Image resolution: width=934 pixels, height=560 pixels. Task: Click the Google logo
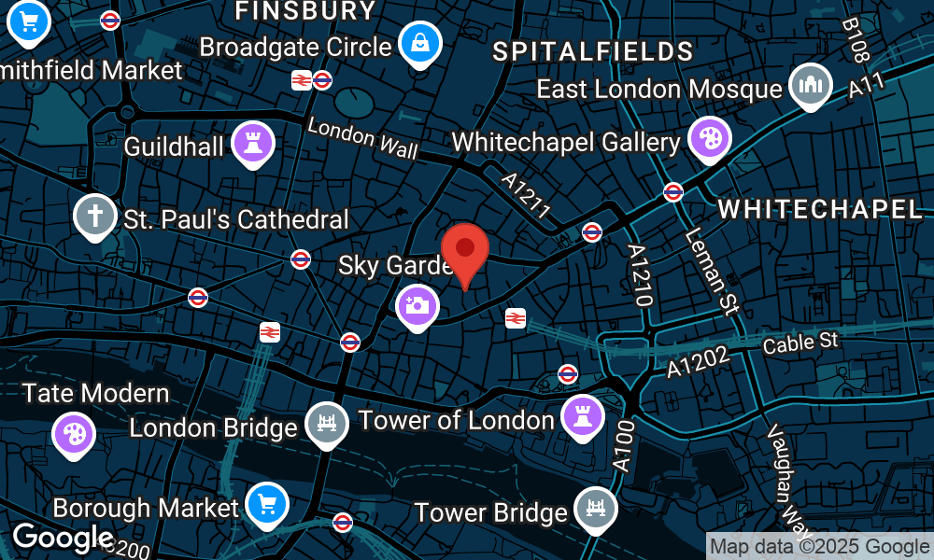pos(64,537)
